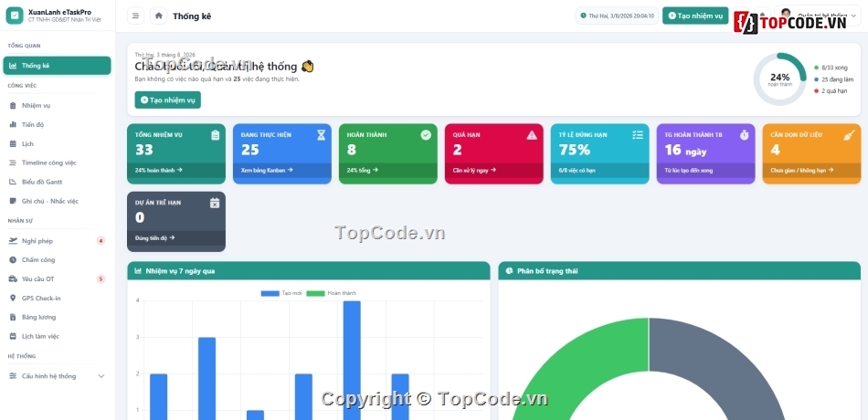
Task: Open the Thống kê sidebar item
Action: point(57,66)
